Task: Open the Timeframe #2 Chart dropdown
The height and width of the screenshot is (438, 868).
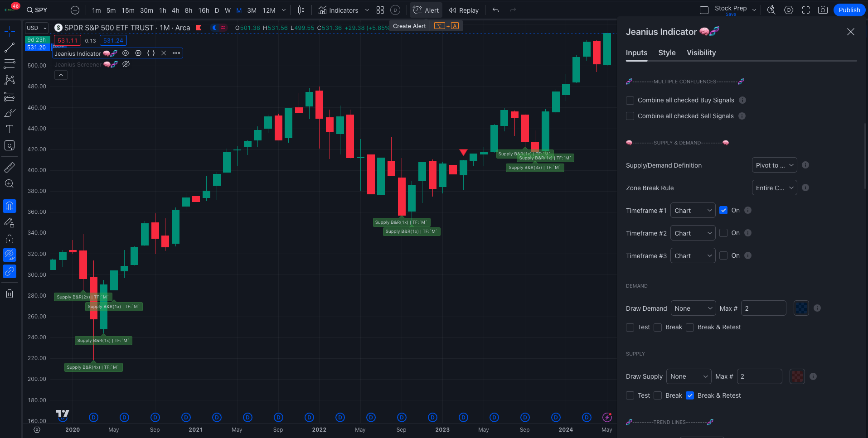Action: coord(693,233)
